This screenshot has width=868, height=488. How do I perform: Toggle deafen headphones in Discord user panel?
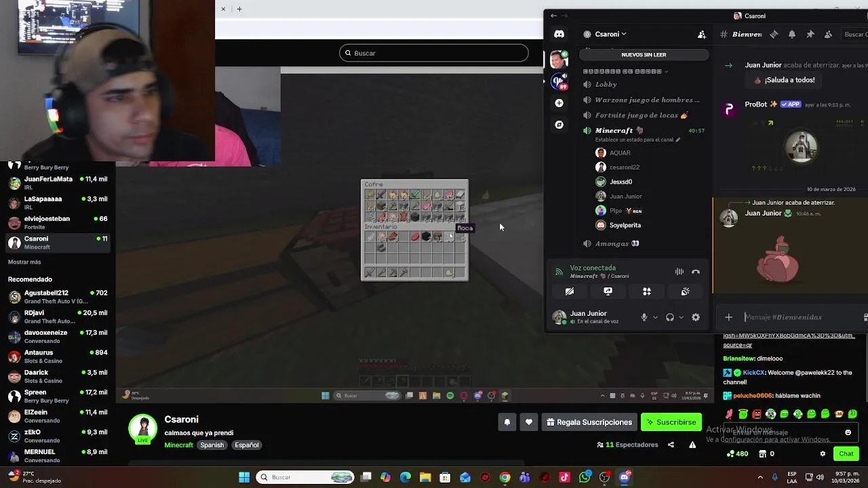coord(670,317)
